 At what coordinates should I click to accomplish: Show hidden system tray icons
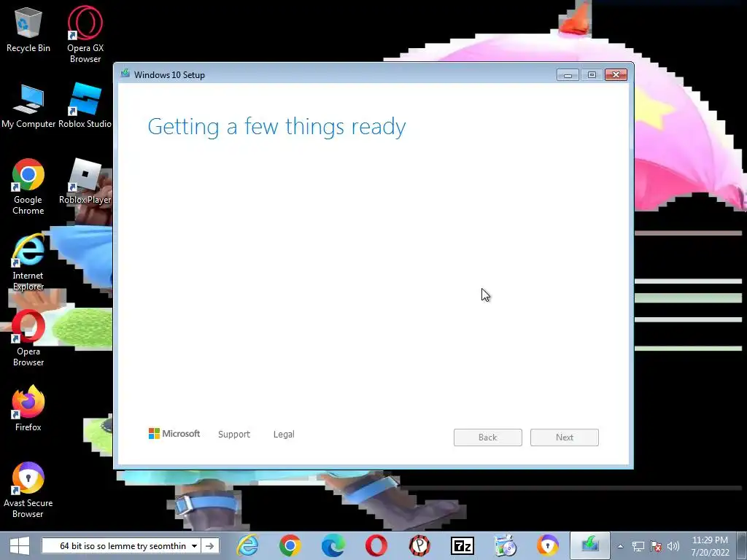tap(620, 546)
